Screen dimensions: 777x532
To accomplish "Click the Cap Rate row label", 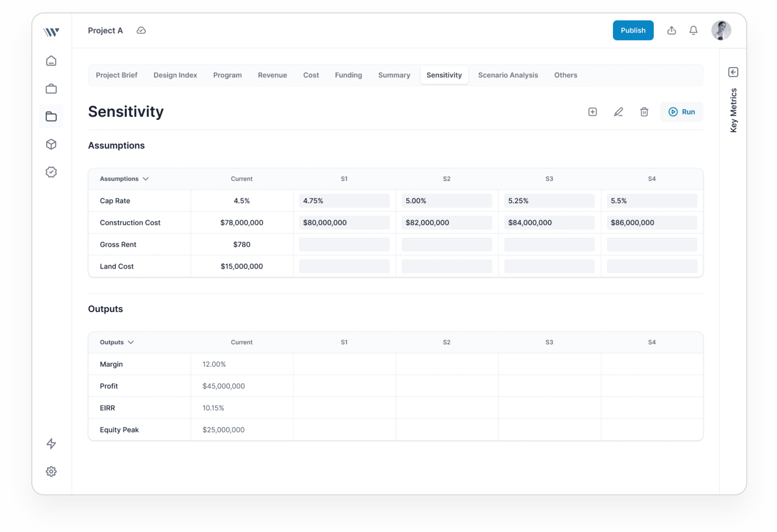I will coord(115,201).
